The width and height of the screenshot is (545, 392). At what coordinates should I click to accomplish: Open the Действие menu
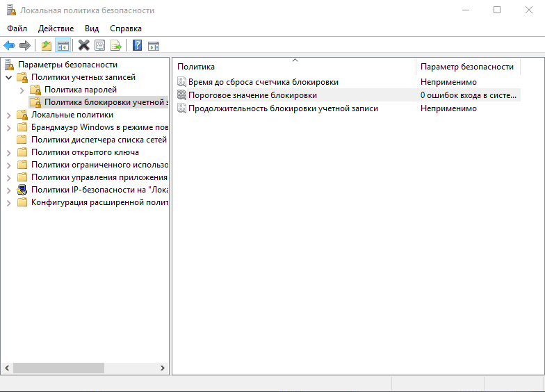(56, 28)
